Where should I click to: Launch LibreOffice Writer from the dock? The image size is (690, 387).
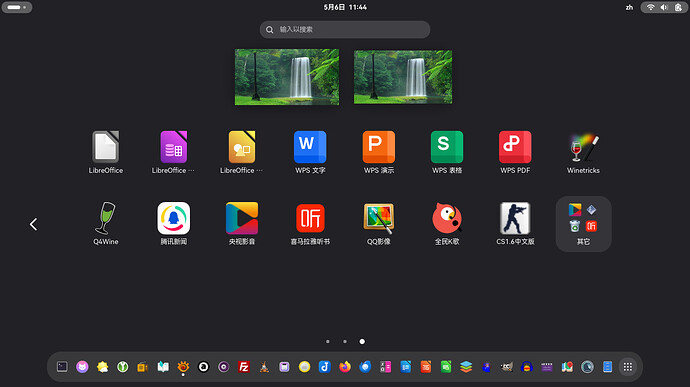click(406, 366)
